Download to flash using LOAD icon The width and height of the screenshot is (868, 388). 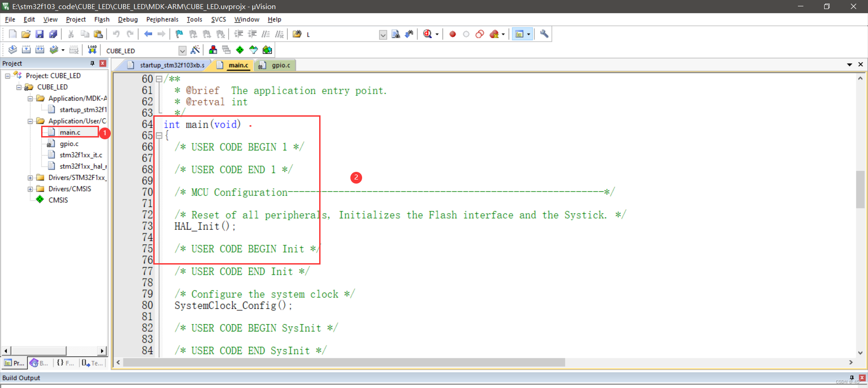92,50
